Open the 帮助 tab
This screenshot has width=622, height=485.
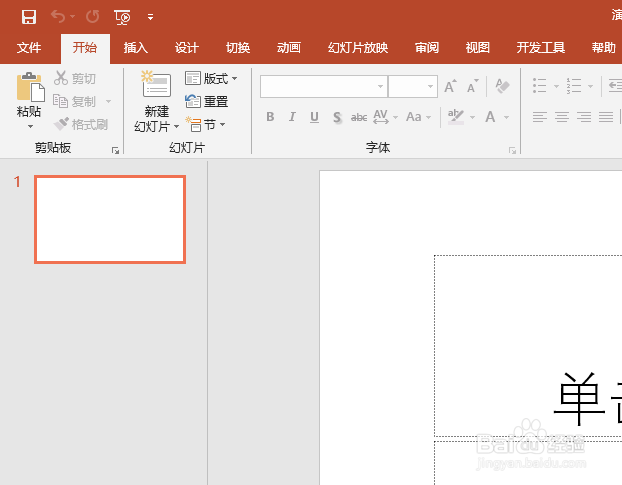[604, 48]
